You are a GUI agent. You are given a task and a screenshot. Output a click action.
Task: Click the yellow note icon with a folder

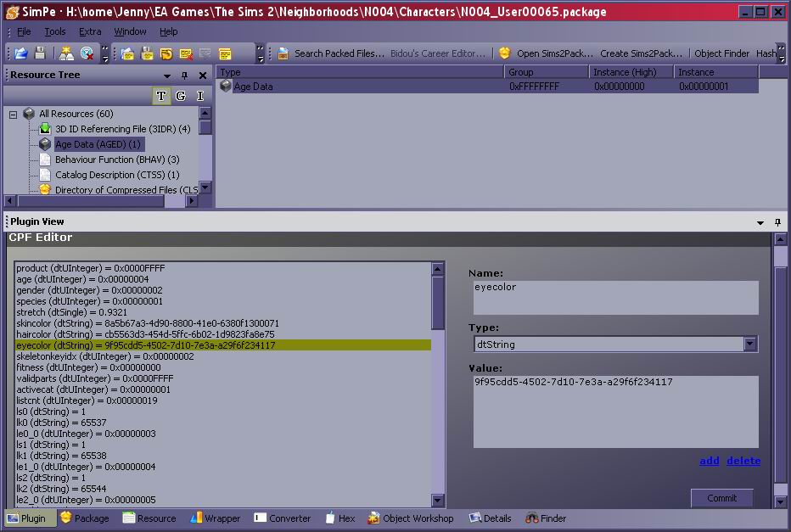127,53
